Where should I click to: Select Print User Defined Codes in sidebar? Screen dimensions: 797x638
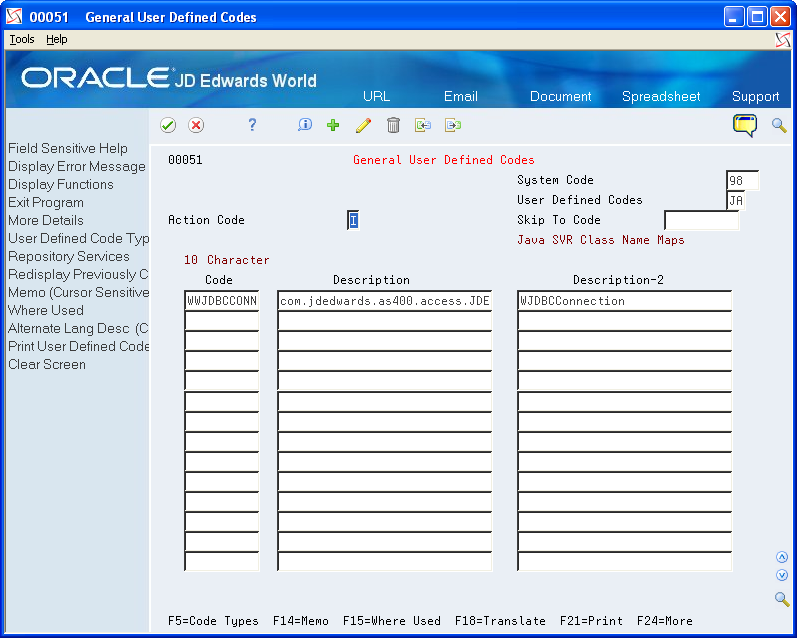click(78, 347)
